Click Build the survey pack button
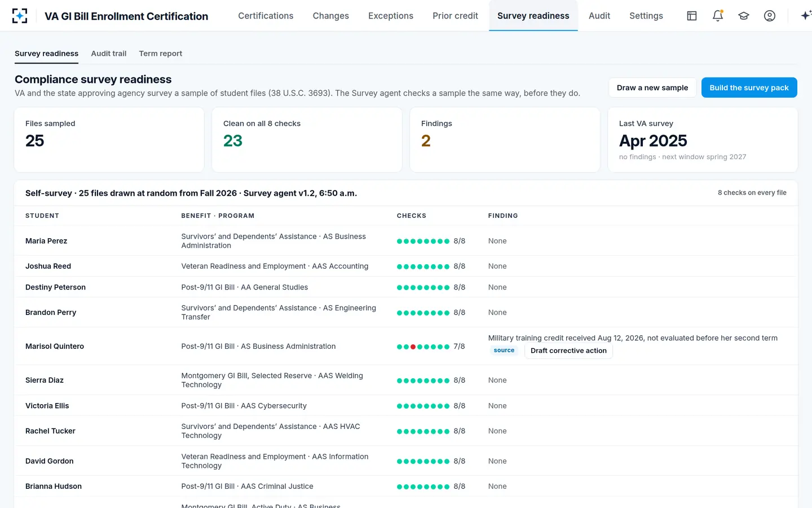This screenshot has height=508, width=812. [x=749, y=87]
